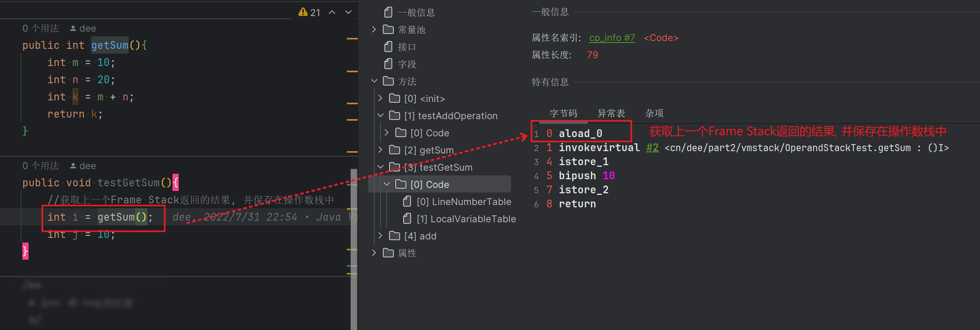Go to previous highlighted error arrow
This screenshot has height=330, width=980.
point(332,12)
